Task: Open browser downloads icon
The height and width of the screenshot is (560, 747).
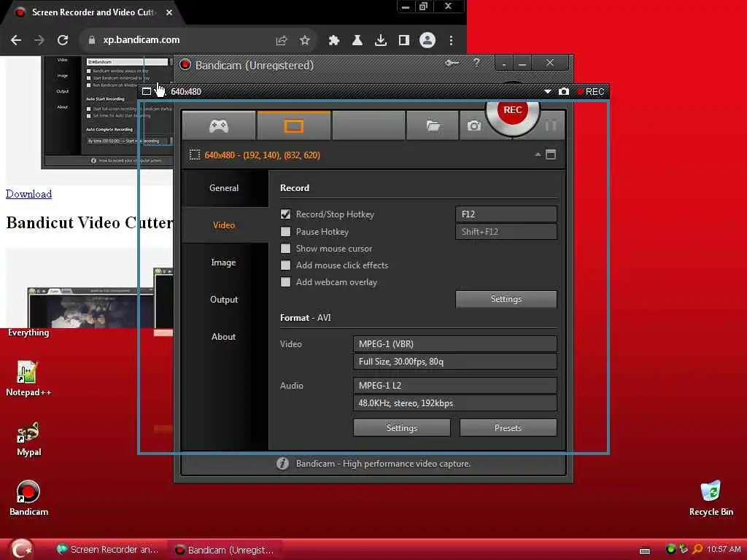Action: 380,41
